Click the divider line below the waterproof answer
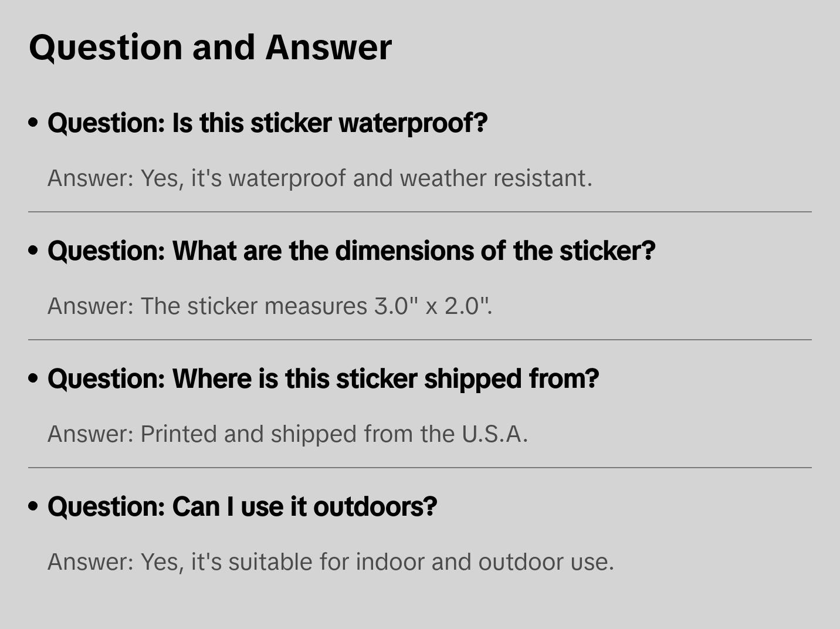The width and height of the screenshot is (840, 629). 420,212
